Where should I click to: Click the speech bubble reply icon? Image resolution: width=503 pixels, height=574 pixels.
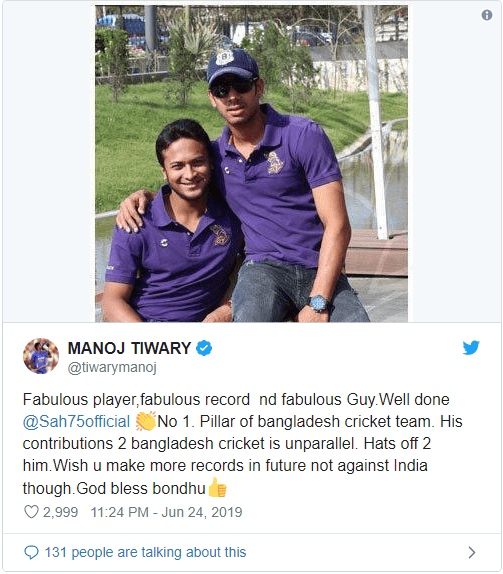tap(31, 552)
